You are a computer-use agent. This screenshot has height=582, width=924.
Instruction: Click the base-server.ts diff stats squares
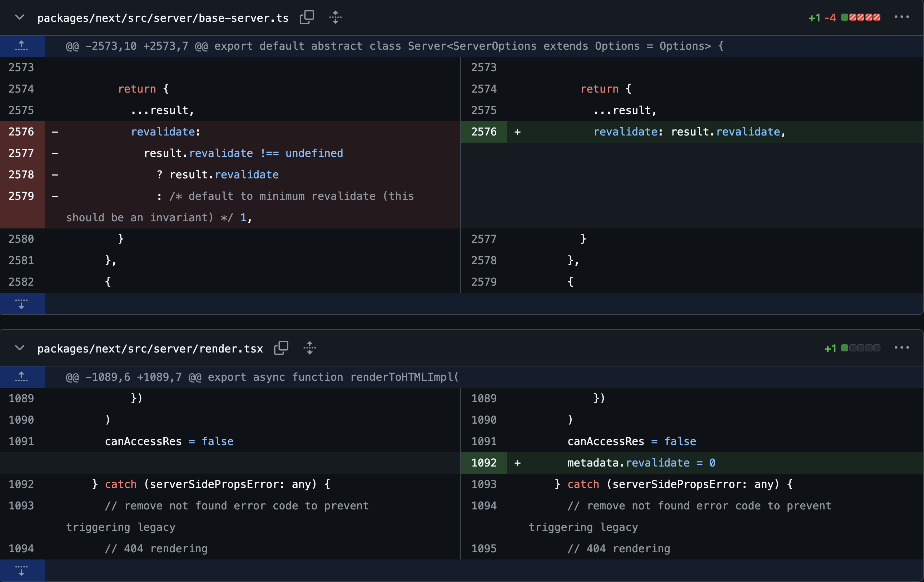click(860, 17)
